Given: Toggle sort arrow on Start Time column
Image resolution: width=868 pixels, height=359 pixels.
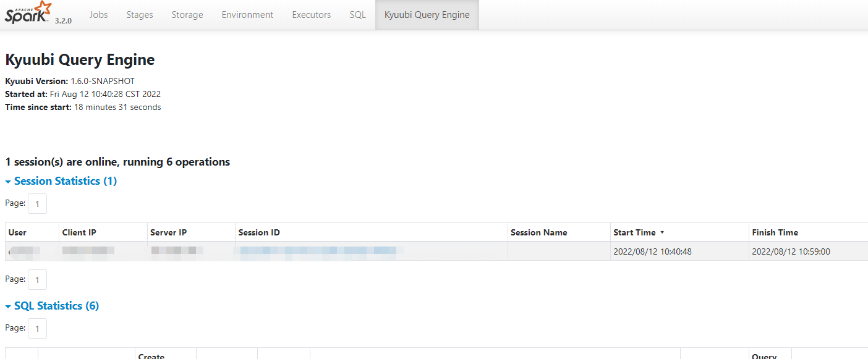Looking at the screenshot, I should [662, 232].
